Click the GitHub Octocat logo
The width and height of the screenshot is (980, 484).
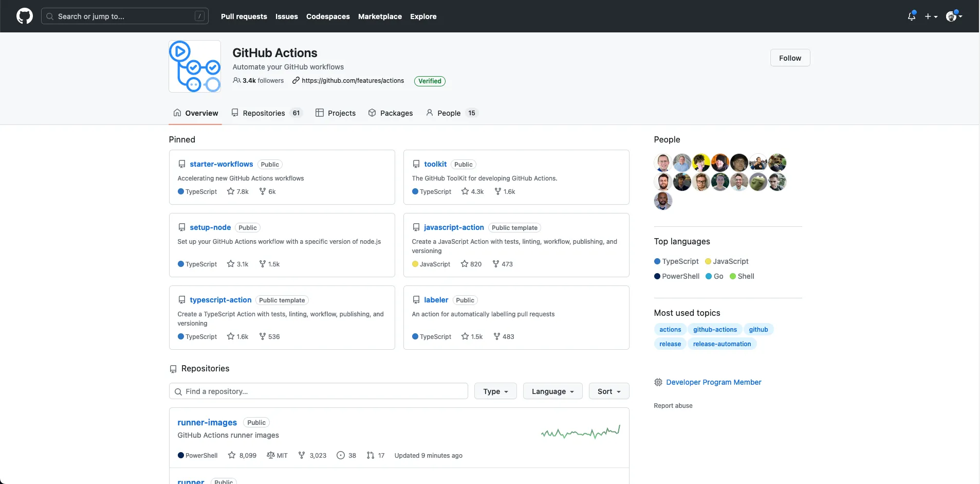click(24, 16)
